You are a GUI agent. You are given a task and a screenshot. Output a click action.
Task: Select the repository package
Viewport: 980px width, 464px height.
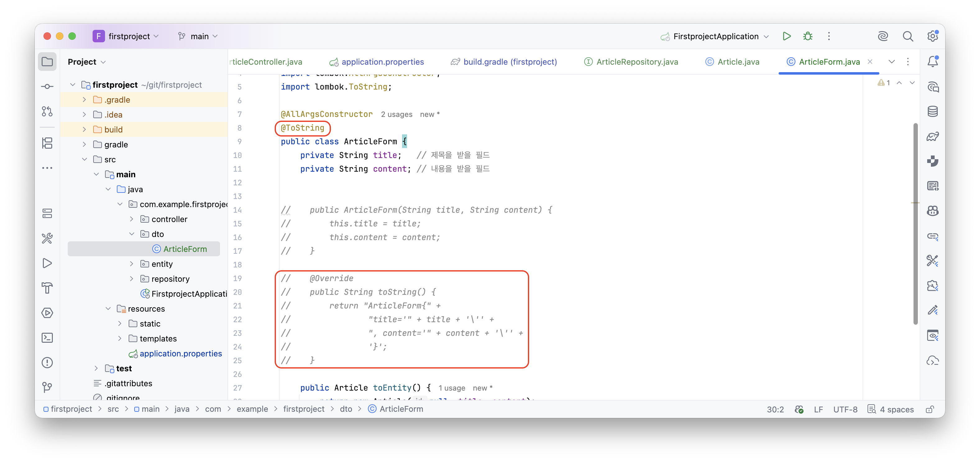click(165, 279)
